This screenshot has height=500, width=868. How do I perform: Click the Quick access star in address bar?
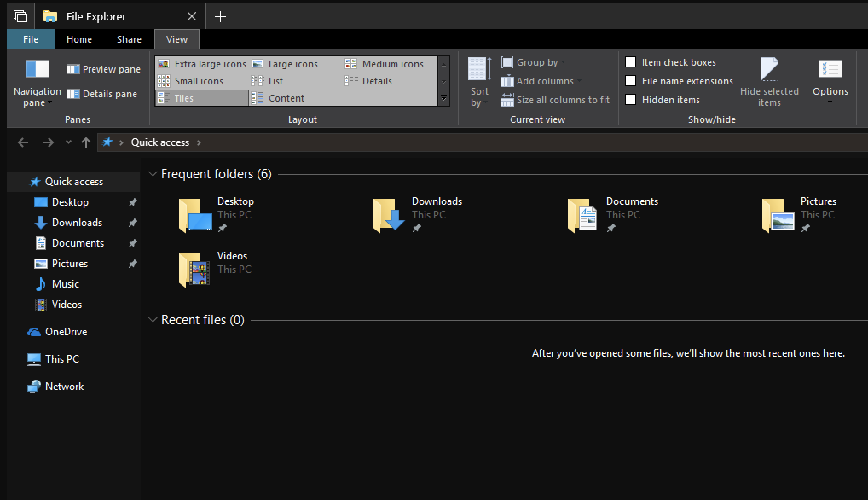107,142
